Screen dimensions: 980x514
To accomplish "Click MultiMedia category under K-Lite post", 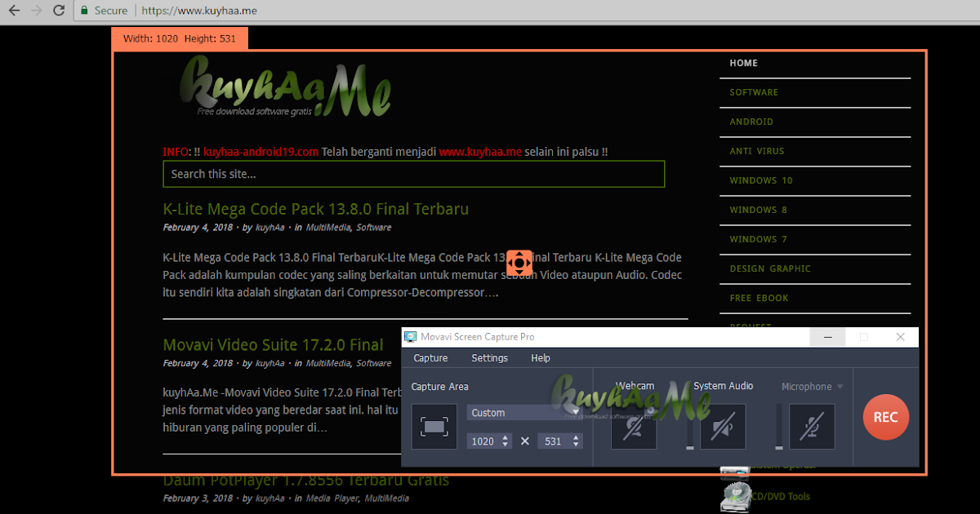I will 328,228.
